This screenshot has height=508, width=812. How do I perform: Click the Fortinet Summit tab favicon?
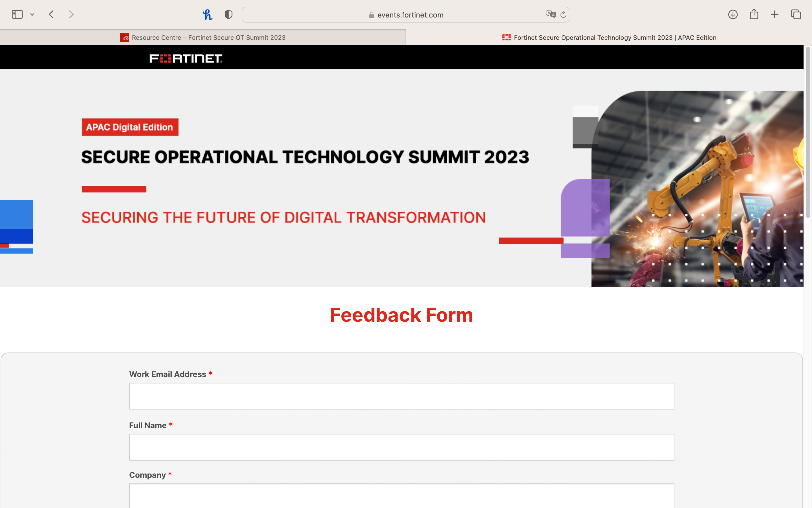tap(506, 37)
